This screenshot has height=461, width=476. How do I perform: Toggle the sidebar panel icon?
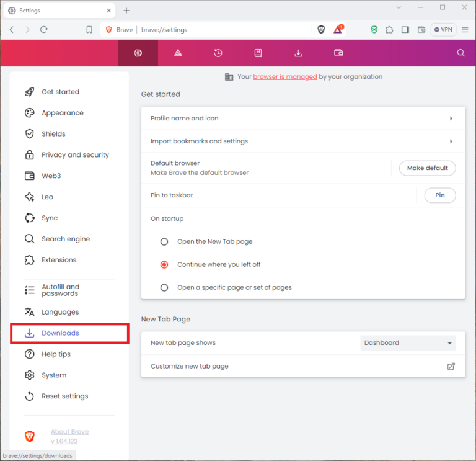pos(405,30)
